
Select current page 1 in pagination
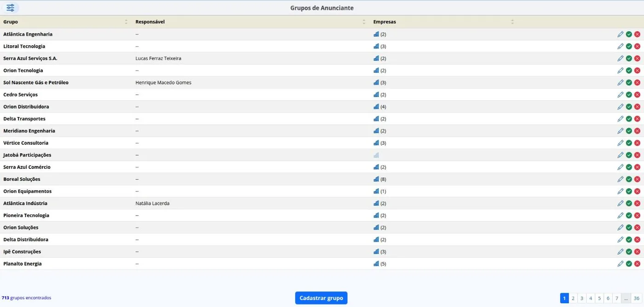click(564, 298)
